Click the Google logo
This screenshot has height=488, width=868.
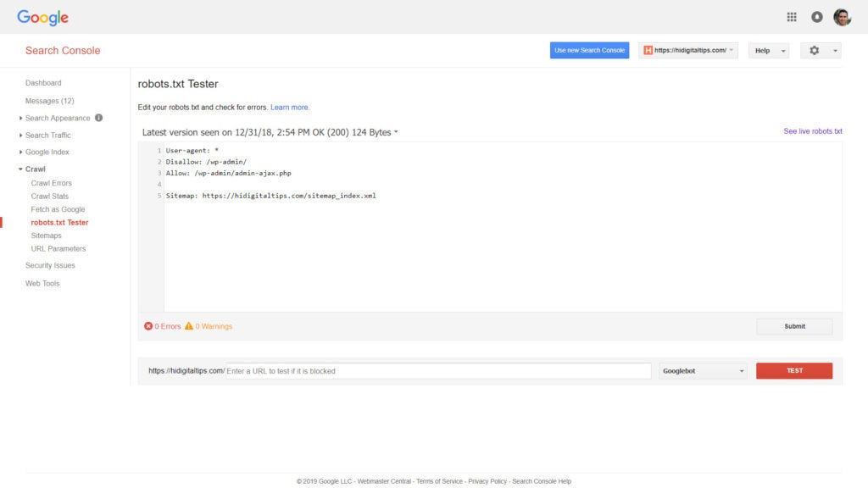pos(42,18)
